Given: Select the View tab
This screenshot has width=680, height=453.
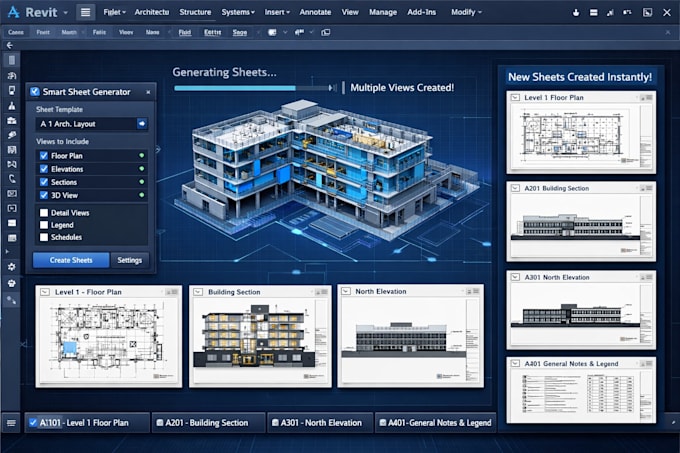Looking at the screenshot, I should click(350, 12).
